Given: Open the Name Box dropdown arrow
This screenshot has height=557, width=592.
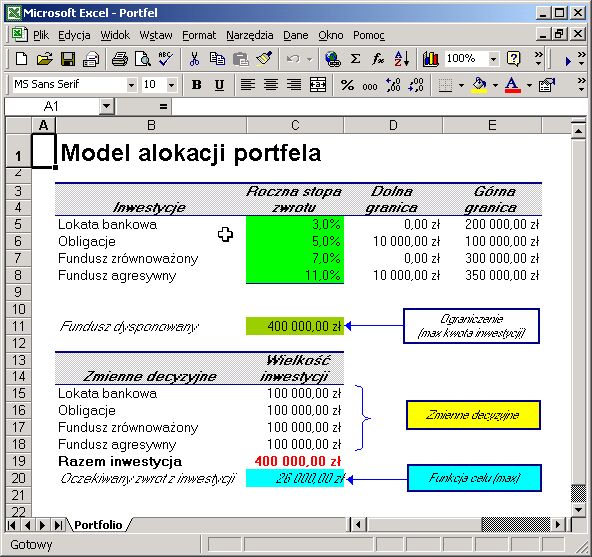Looking at the screenshot, I should point(106,106).
